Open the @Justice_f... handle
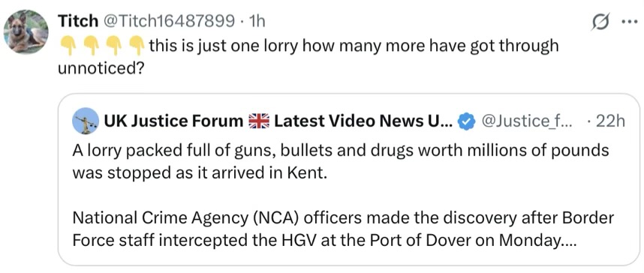 (x=528, y=121)
